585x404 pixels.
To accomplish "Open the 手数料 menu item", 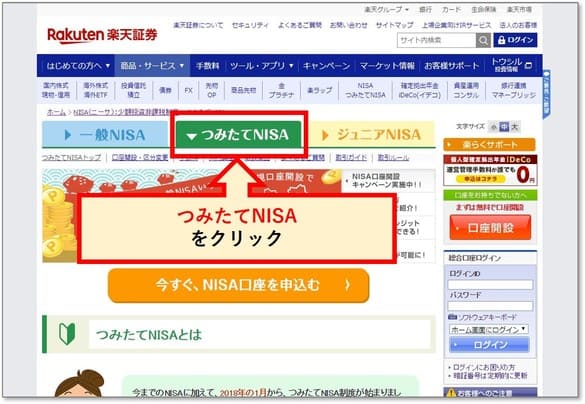I will tap(207, 66).
